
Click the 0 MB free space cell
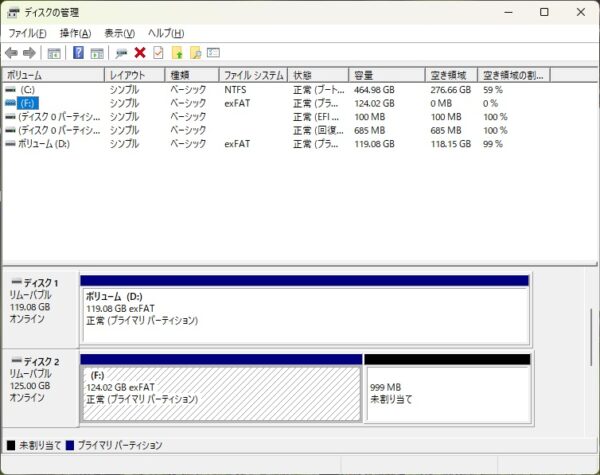pos(441,103)
